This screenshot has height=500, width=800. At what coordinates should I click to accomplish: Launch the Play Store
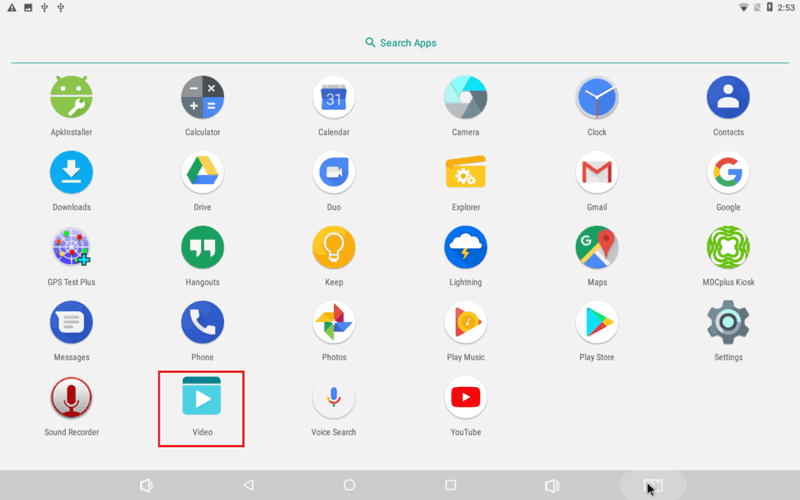coord(597,323)
